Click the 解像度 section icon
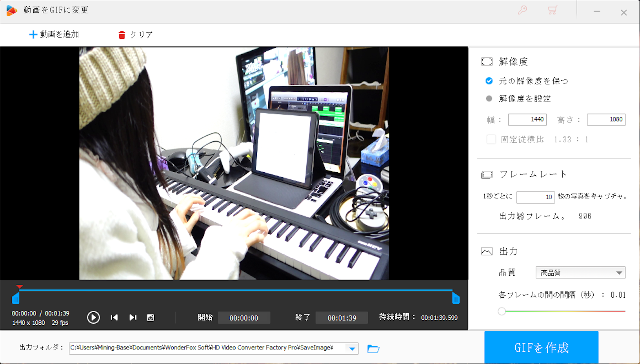This screenshot has height=364, width=640. (486, 61)
